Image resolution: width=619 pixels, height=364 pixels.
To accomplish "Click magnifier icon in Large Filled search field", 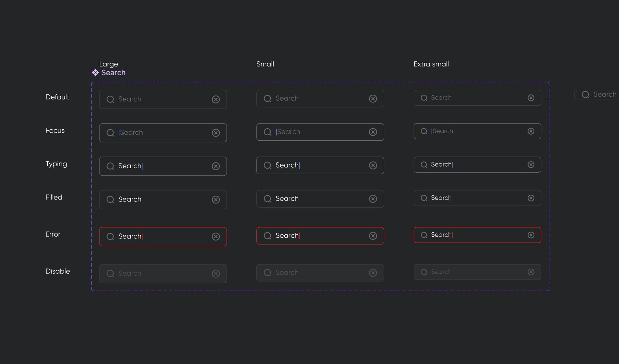I will click(x=110, y=200).
